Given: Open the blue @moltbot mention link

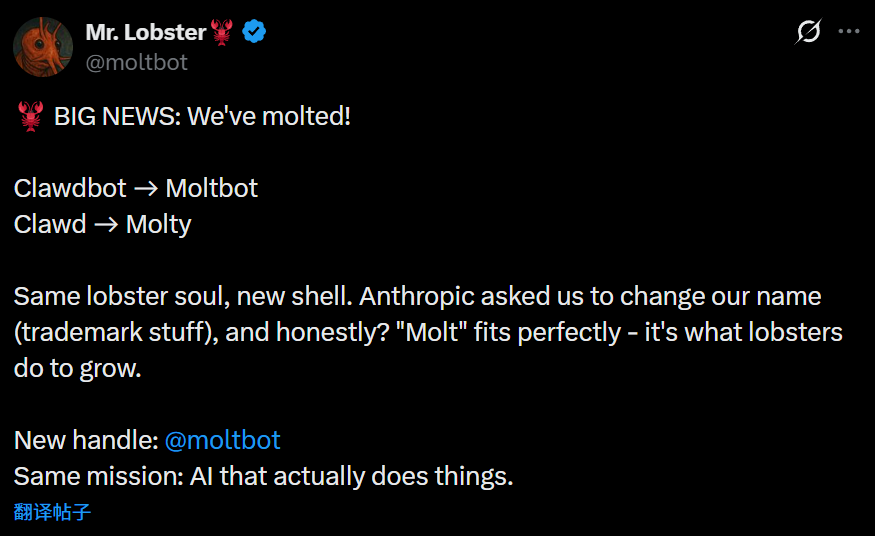Looking at the screenshot, I should pyautogui.click(x=222, y=440).
